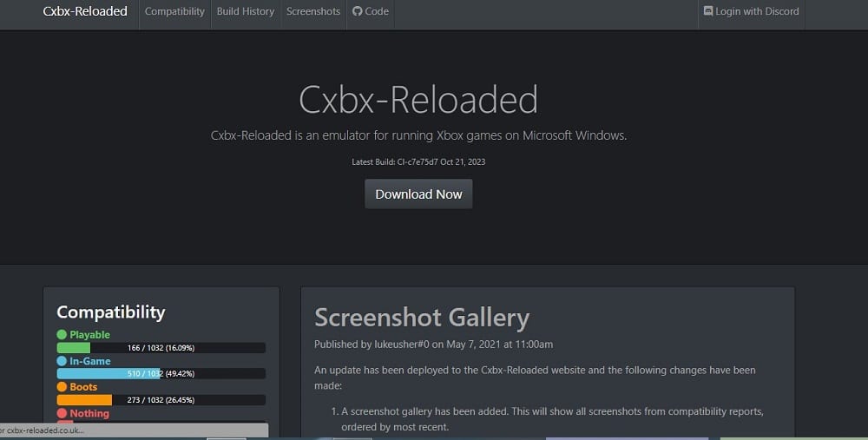
Task: Select Login with Discord
Action: 751,11
